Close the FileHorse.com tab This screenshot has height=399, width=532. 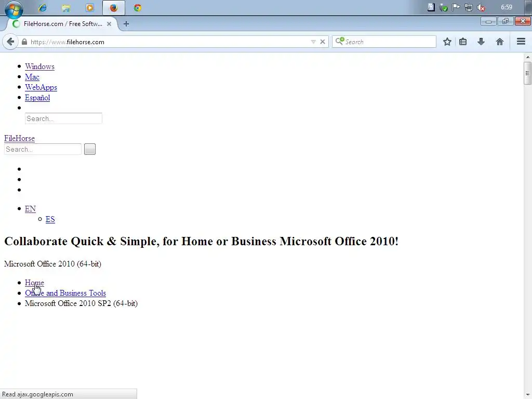(x=109, y=24)
